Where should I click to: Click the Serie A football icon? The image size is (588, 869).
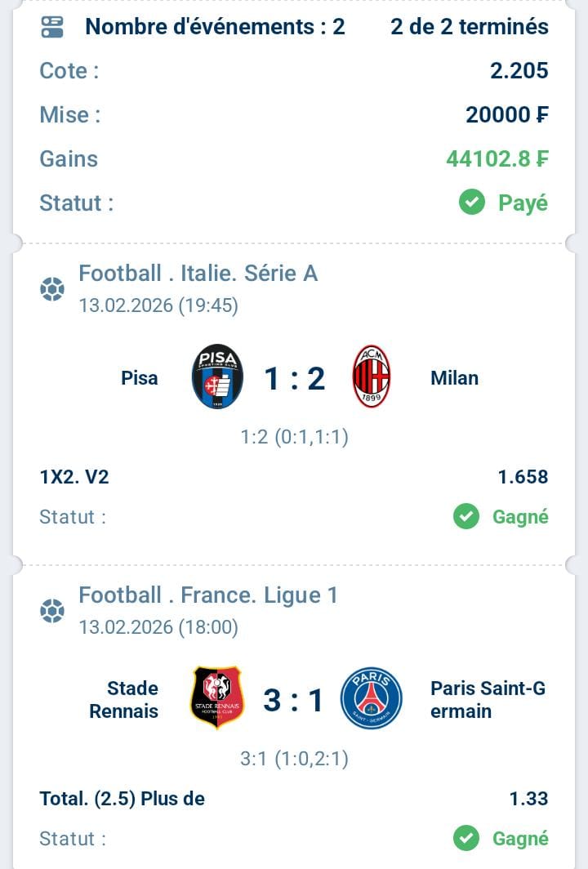52,289
